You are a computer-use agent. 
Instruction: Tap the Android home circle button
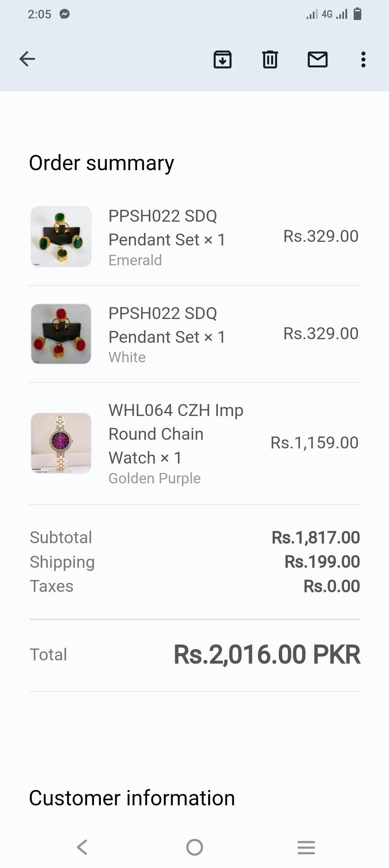point(194,847)
